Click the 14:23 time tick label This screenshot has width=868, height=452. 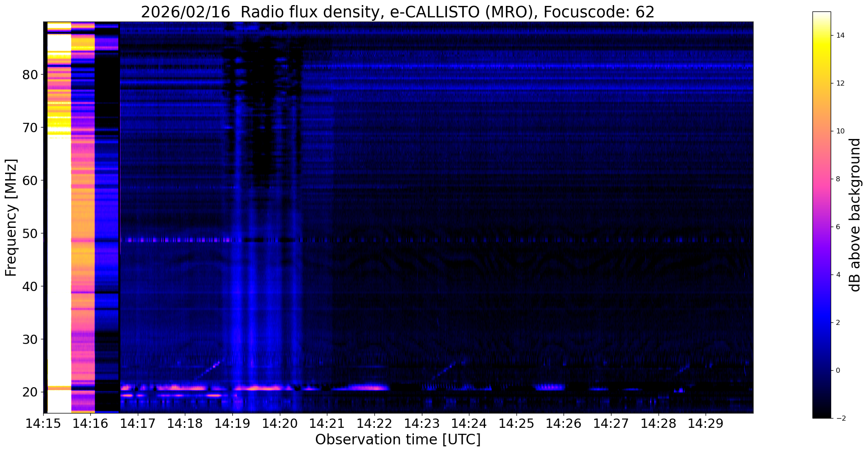[x=421, y=423]
